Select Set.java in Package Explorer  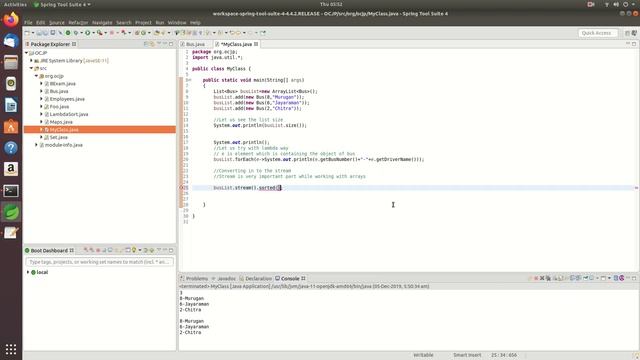58,137
